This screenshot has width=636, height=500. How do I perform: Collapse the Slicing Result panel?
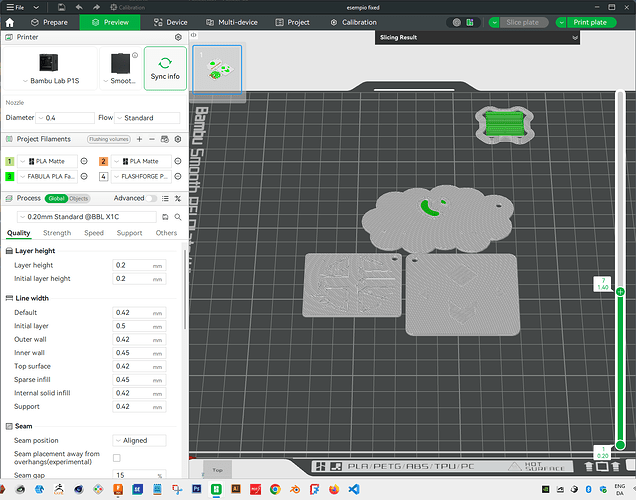(x=575, y=37)
